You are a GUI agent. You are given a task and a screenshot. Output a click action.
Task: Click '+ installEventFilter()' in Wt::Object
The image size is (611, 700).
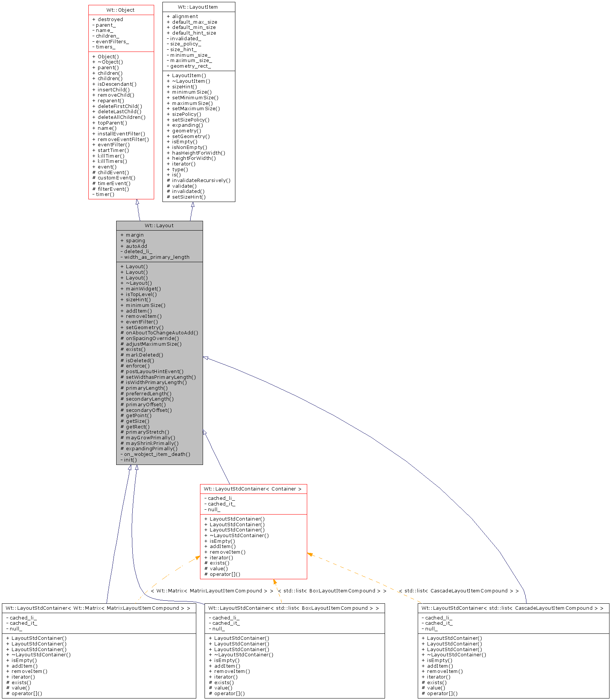(x=119, y=134)
